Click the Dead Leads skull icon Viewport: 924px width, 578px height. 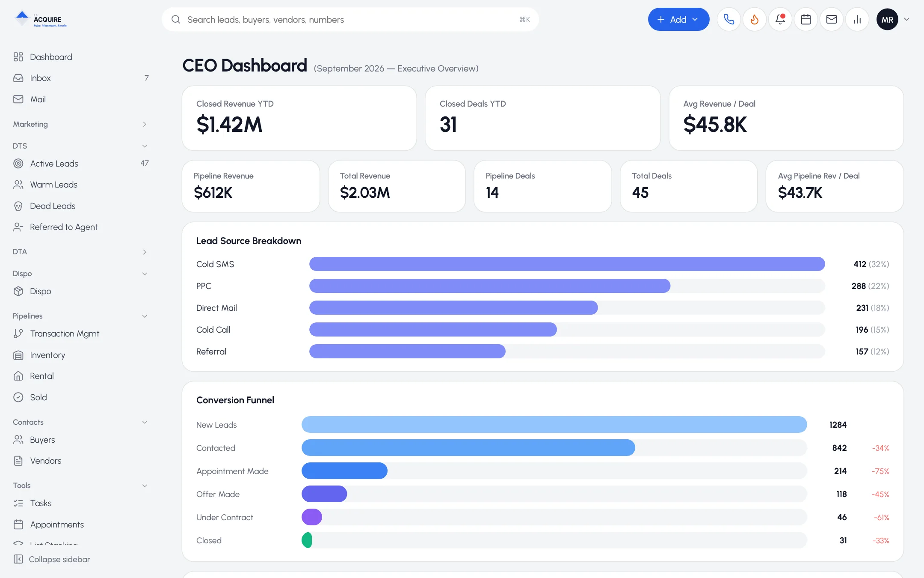[x=18, y=206]
